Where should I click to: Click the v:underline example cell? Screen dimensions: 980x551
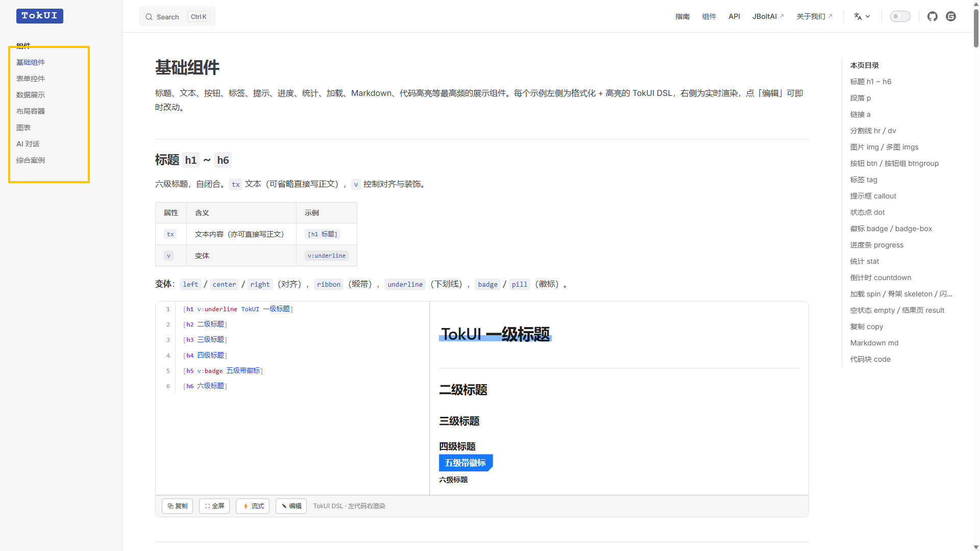327,256
